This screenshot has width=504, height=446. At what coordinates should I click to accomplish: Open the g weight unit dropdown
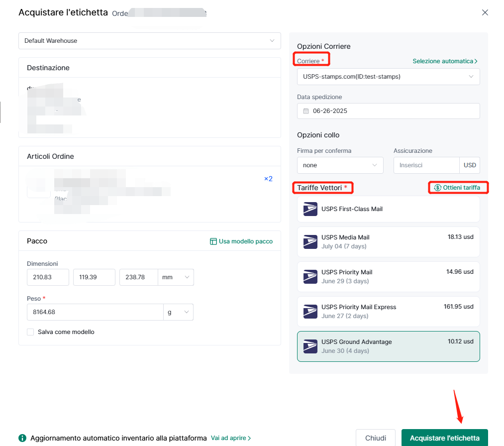[x=179, y=312]
